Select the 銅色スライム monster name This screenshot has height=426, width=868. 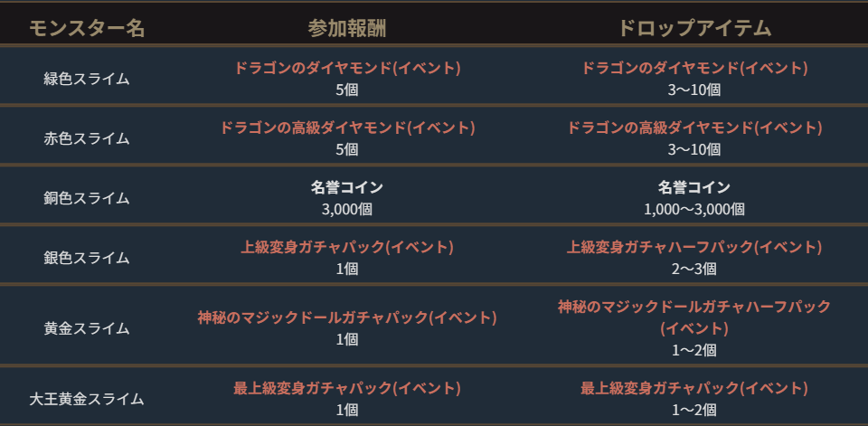[x=87, y=198]
